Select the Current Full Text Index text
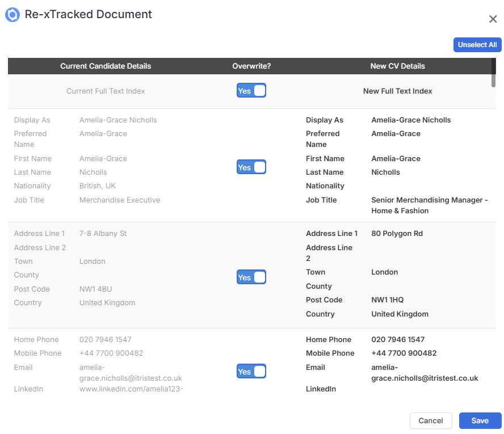 coord(106,91)
